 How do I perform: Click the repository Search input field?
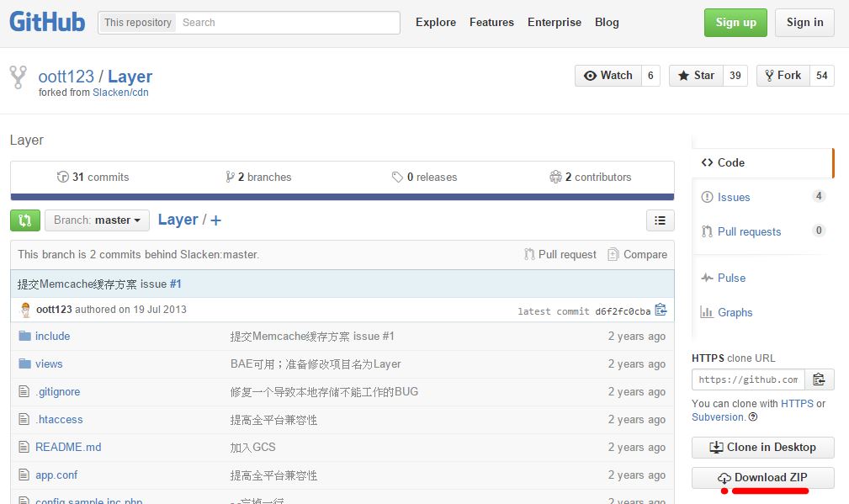tap(288, 23)
